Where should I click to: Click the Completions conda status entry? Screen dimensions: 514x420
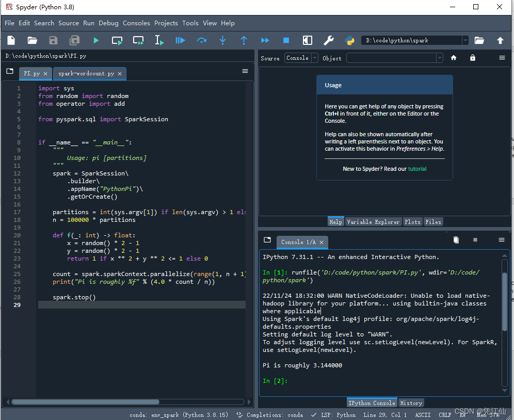point(270,415)
